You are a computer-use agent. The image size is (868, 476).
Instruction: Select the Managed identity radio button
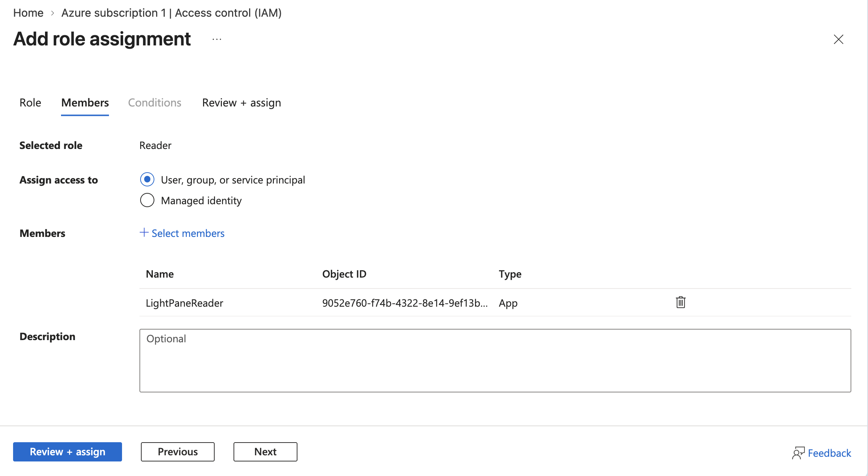pos(147,200)
